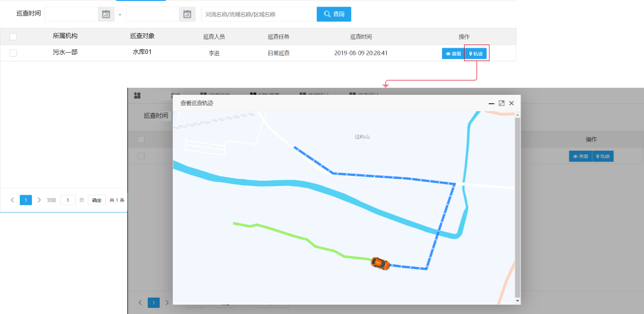Toggle the dimmed header checkbox behind dialog
Image resolution: width=644 pixels, height=314 pixels.
pos(141,139)
